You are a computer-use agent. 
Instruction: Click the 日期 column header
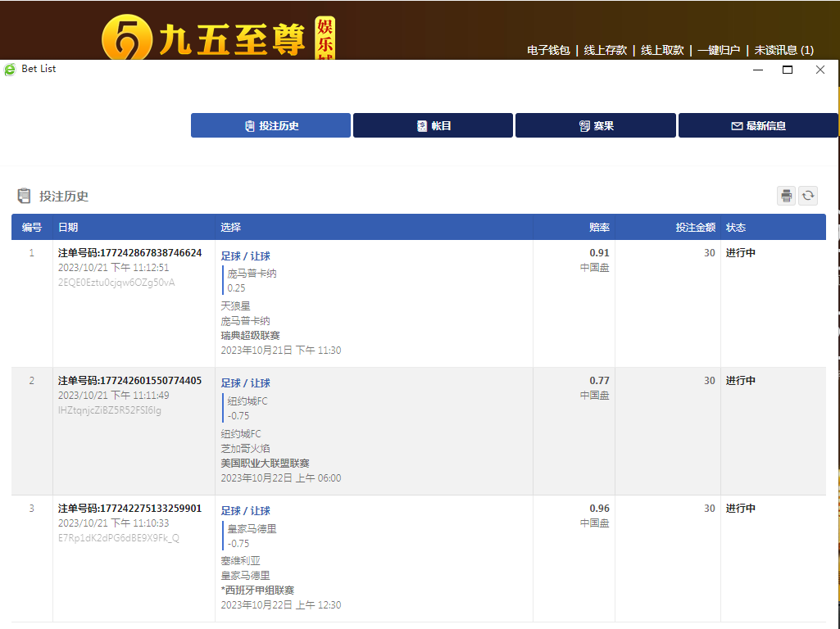click(68, 228)
